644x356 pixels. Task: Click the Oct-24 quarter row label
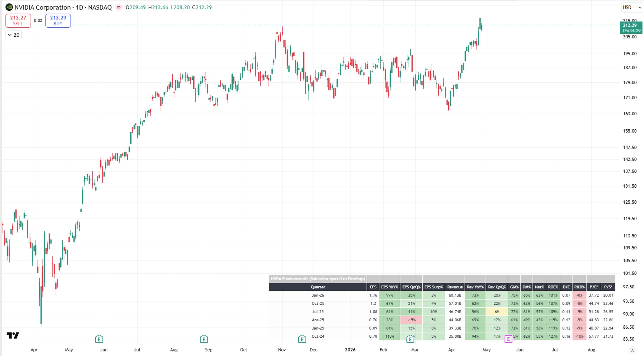coord(318,336)
